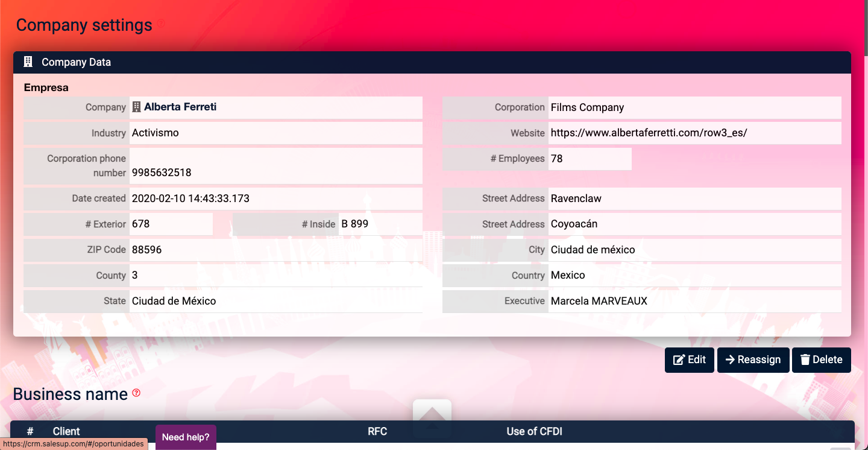Click the Country field label
The width and height of the screenshot is (868, 450).
click(x=529, y=275)
